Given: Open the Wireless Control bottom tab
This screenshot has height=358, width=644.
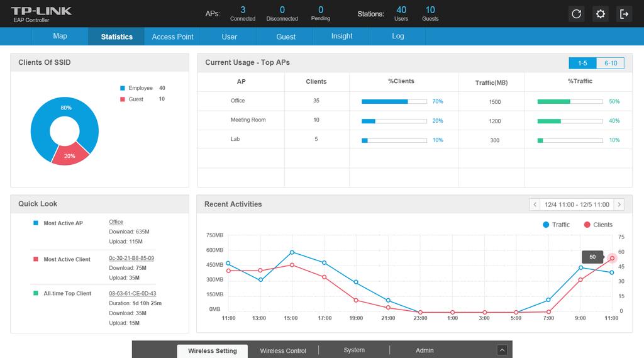Looking at the screenshot, I should coord(283,351).
